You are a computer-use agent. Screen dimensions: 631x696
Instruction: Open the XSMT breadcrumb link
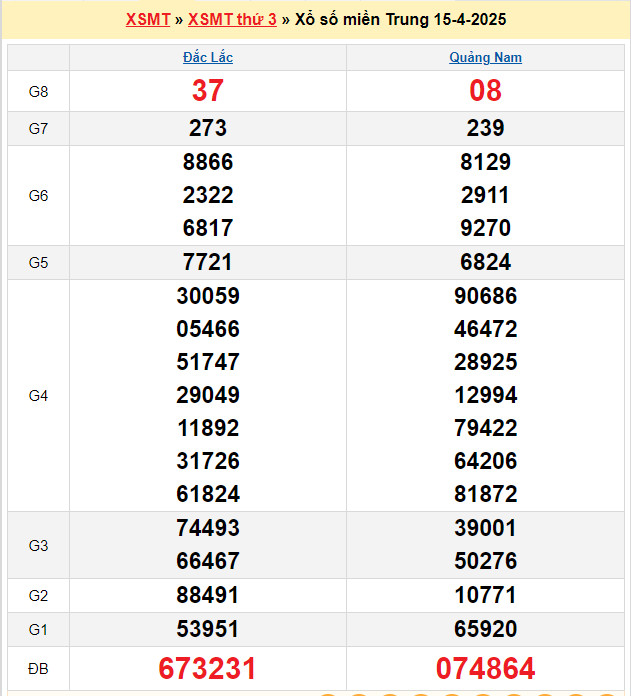(148, 20)
